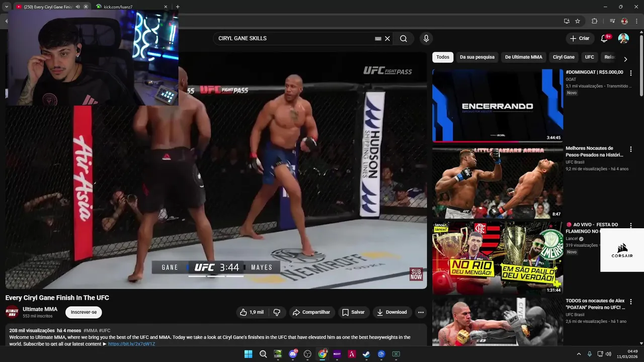Open the Windows Start menu
The image size is (644, 362).
pyautogui.click(x=248, y=354)
